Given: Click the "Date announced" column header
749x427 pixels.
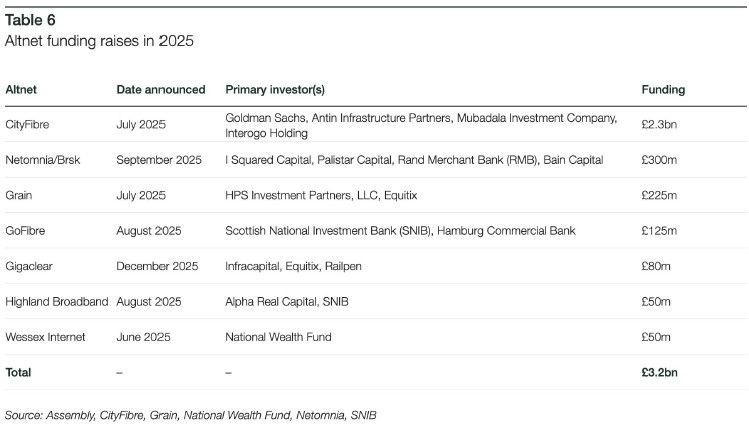Looking at the screenshot, I should click(160, 90).
